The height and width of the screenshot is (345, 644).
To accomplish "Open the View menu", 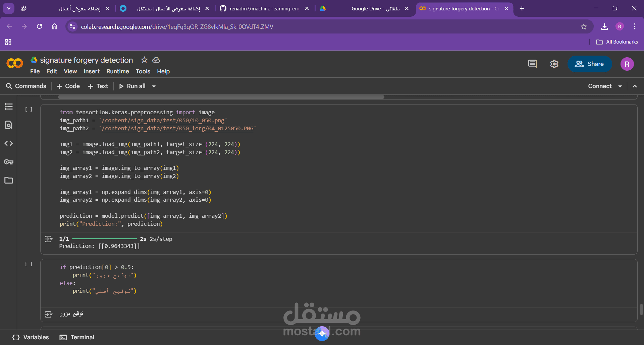I will 70,71.
